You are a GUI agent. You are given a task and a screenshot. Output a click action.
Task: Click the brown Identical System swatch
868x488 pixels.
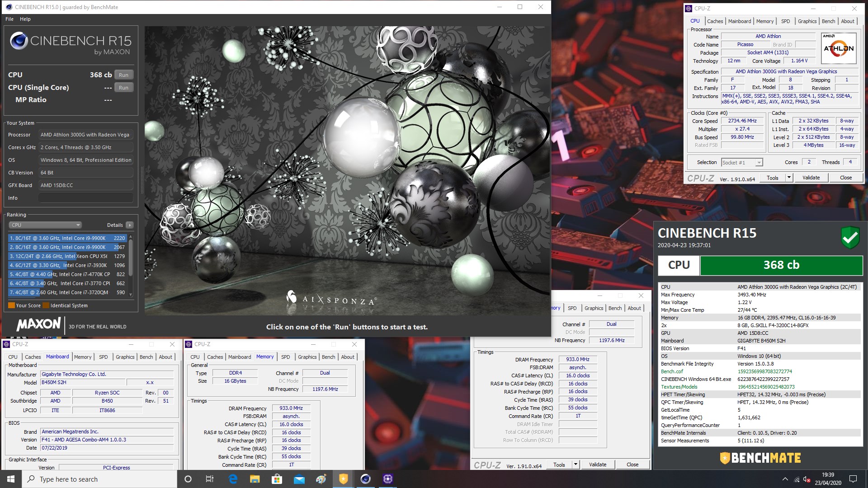coord(46,305)
